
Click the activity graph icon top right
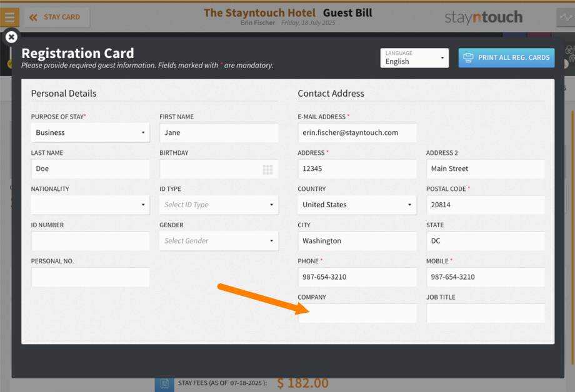coord(566,17)
